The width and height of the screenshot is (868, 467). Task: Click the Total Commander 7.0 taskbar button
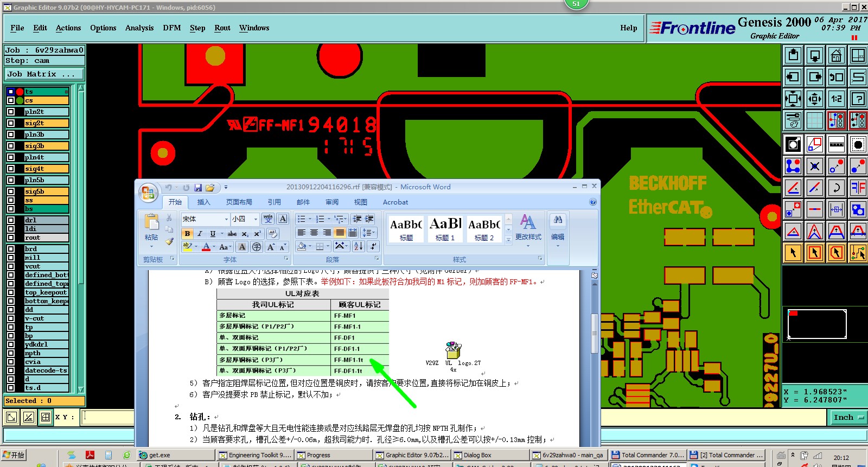click(x=648, y=455)
